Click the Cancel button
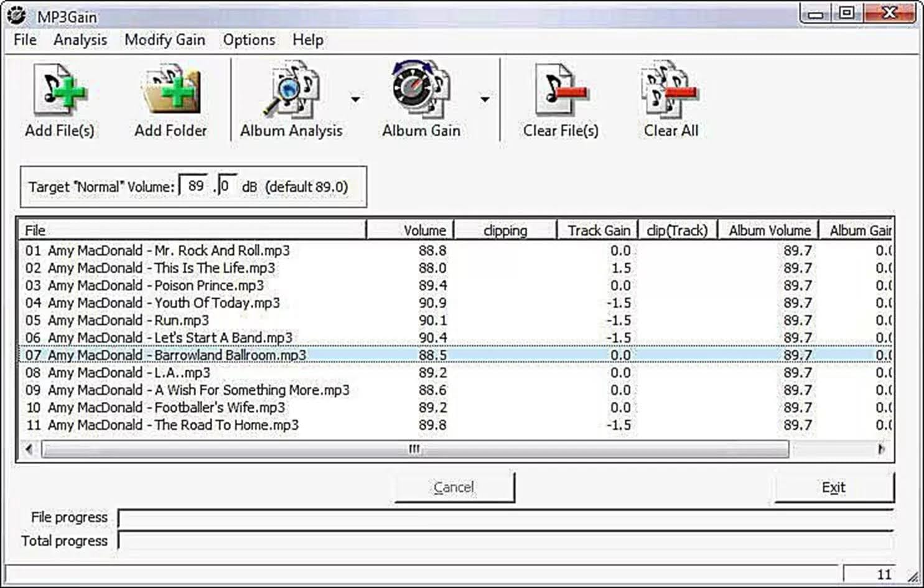This screenshot has height=588, width=924. [454, 487]
